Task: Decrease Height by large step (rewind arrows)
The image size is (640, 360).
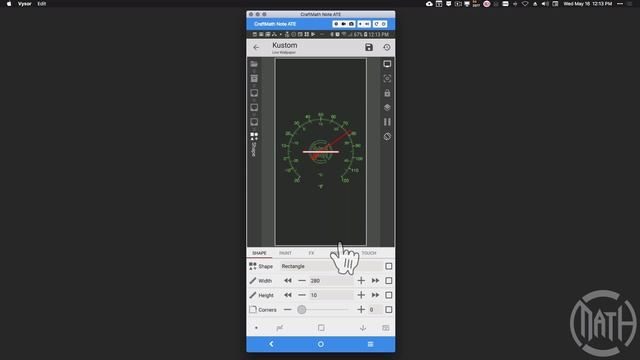Action: click(288, 295)
